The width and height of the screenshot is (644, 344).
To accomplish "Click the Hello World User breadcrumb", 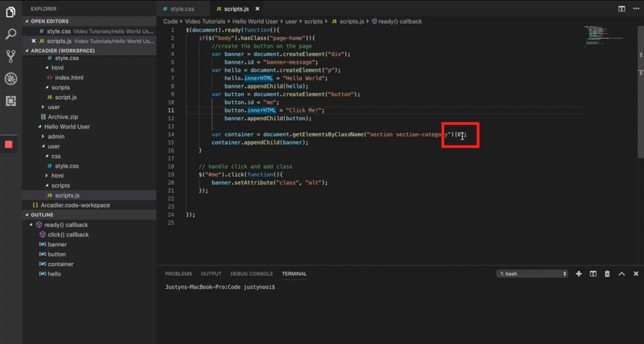I will click(255, 22).
